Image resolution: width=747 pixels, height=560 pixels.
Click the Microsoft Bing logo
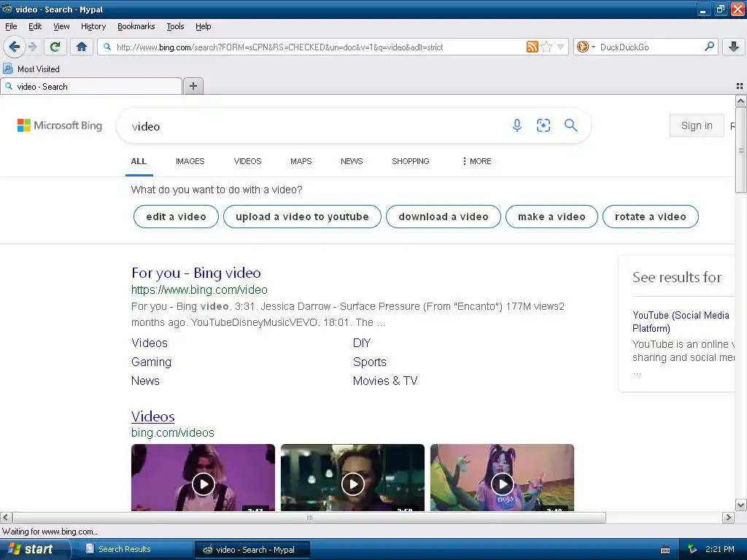[60, 125]
